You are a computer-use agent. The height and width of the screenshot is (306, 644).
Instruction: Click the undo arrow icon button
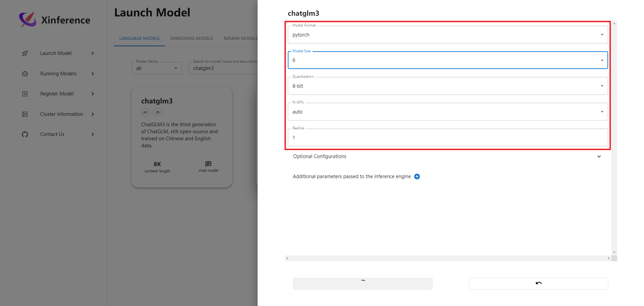point(538,283)
